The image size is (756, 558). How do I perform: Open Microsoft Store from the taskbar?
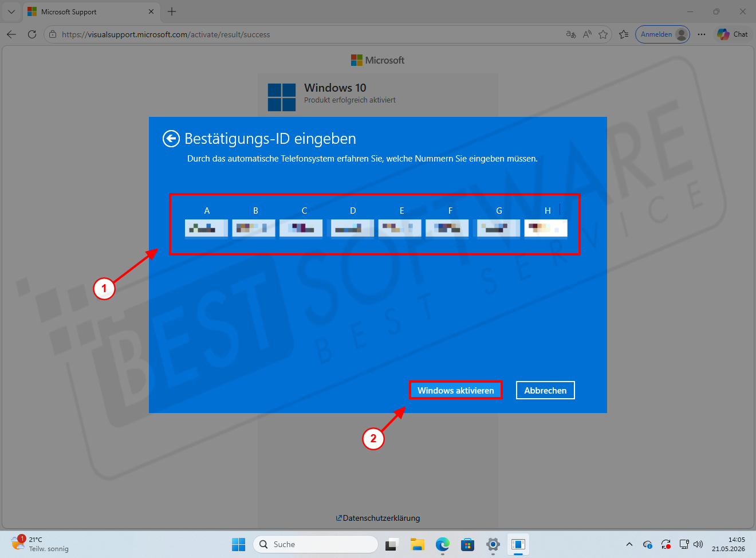coord(468,544)
